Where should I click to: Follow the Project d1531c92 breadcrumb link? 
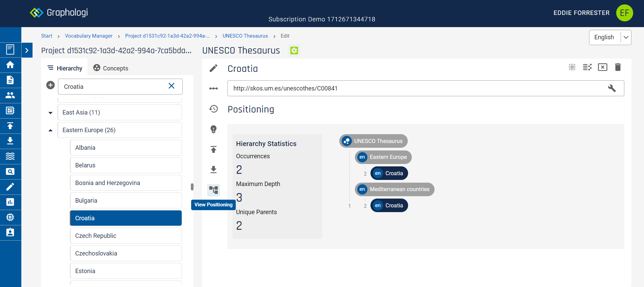click(x=167, y=36)
